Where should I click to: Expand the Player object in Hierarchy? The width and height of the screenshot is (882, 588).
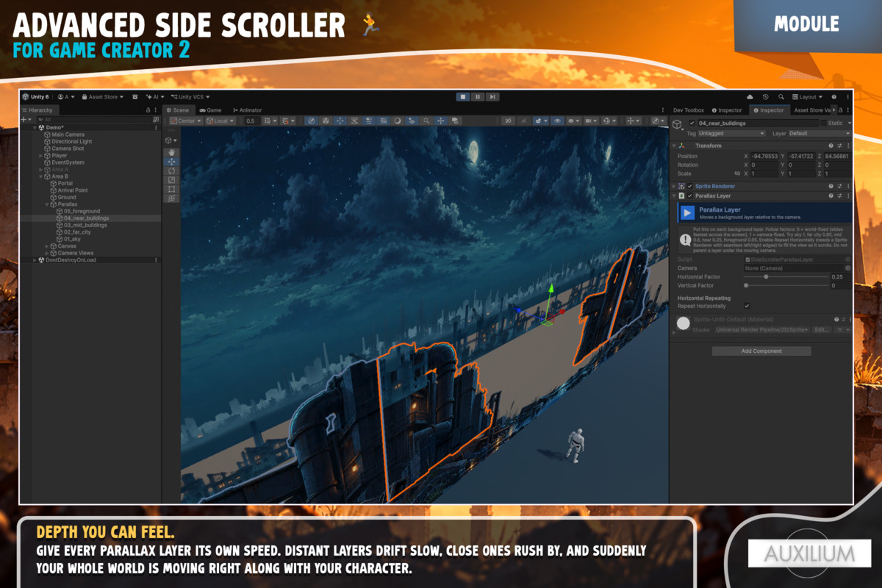click(41, 156)
